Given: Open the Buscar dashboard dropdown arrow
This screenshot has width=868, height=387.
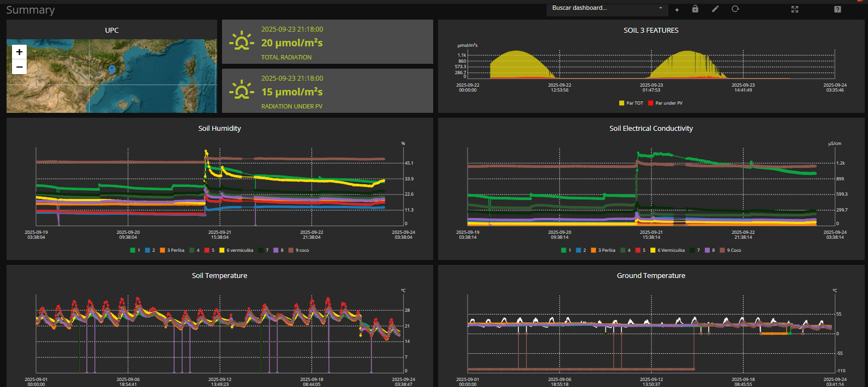Looking at the screenshot, I should click(661, 8).
